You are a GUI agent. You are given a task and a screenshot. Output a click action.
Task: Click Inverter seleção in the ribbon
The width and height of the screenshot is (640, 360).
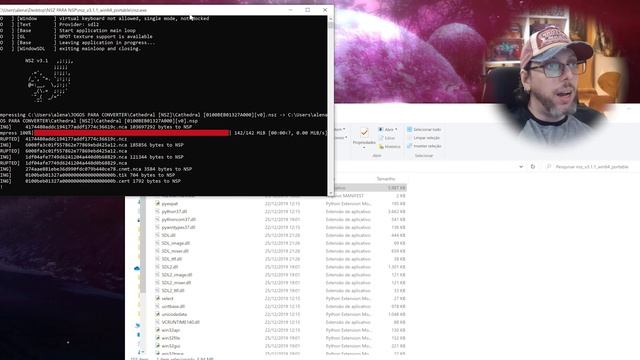pyautogui.click(x=424, y=146)
